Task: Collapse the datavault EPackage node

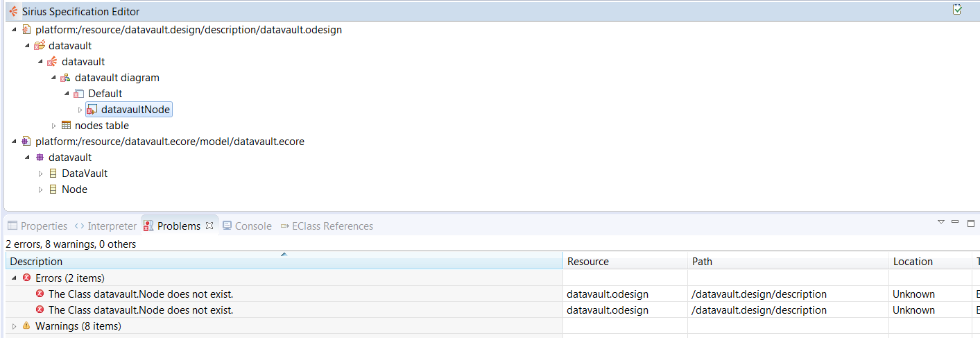Action: [x=28, y=158]
